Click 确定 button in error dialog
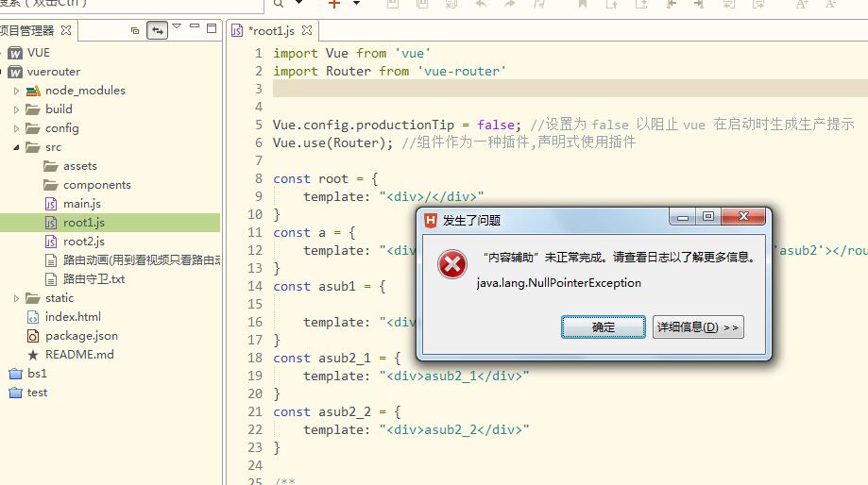 (603, 326)
